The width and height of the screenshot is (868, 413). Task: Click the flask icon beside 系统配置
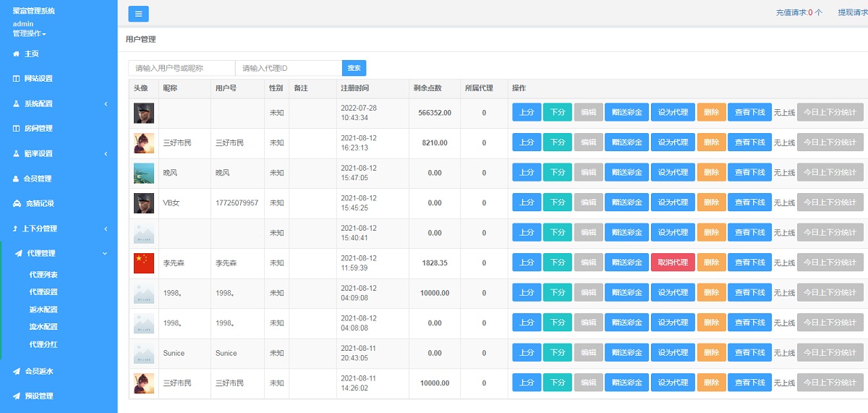(x=16, y=104)
